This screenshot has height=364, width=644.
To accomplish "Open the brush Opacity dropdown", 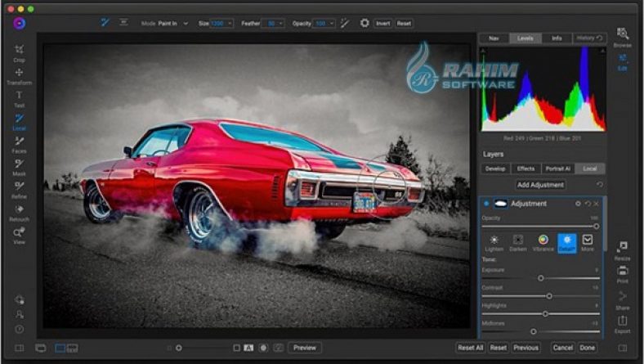I will [332, 24].
